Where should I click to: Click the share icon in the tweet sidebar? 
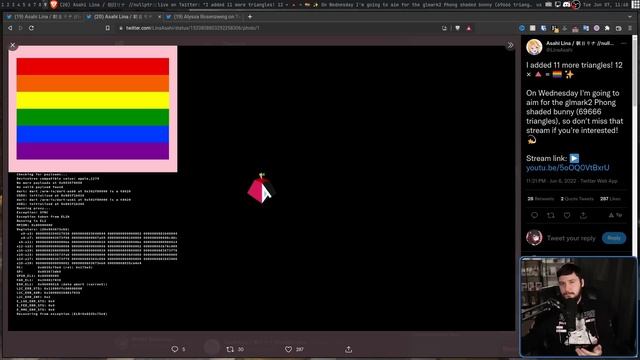tap(583, 215)
